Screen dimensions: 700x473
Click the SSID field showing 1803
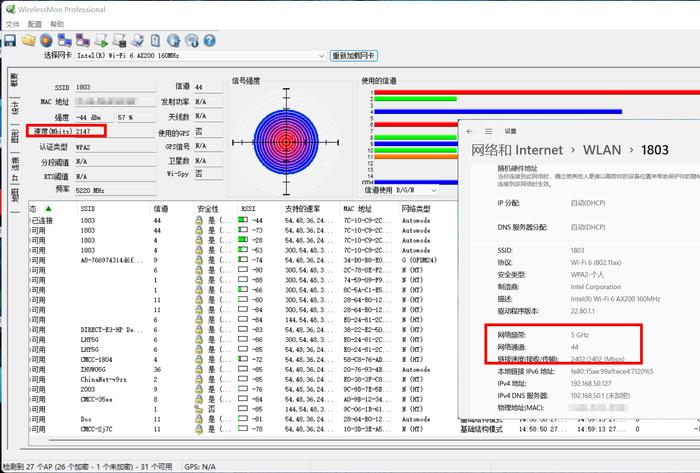click(x=115, y=87)
